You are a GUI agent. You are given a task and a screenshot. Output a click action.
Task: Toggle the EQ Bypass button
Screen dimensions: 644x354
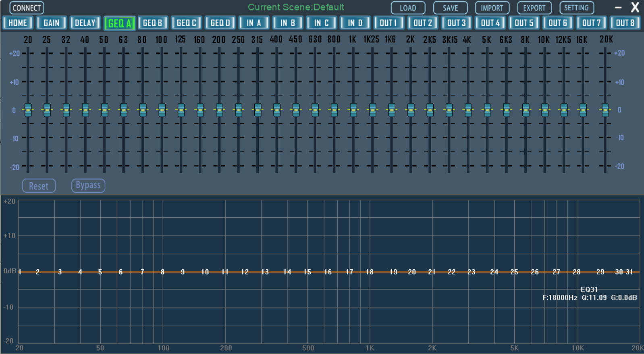tap(88, 185)
